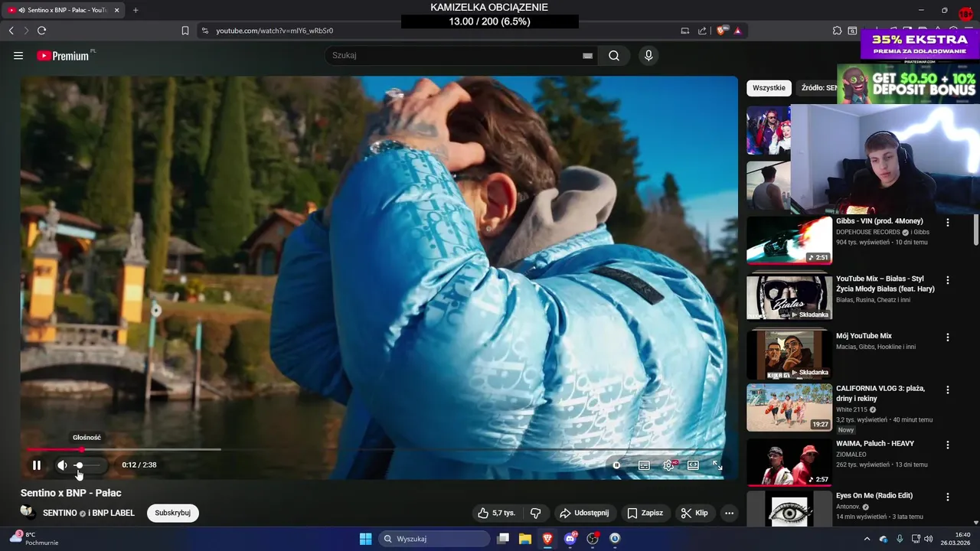Image resolution: width=980 pixels, height=551 pixels.
Task: Open the SENTINO channel link
Action: [x=60, y=513]
